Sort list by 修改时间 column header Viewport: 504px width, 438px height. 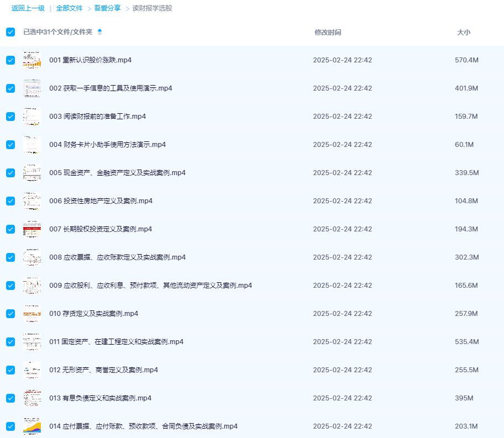point(328,33)
